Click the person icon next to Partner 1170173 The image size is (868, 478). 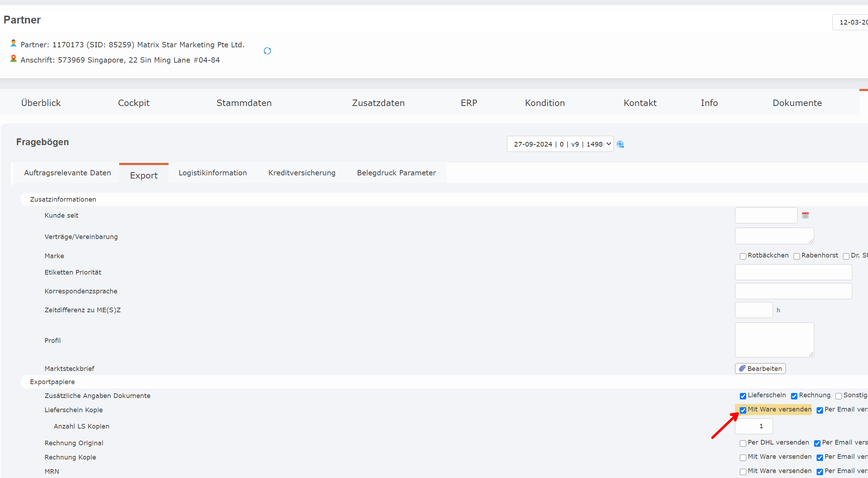pos(13,43)
